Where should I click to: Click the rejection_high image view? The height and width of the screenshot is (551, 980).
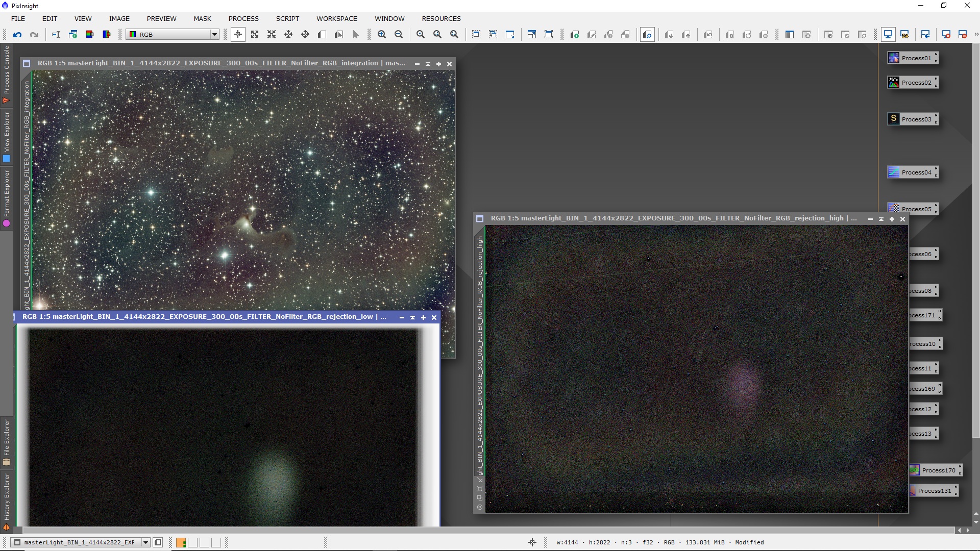tap(696, 369)
